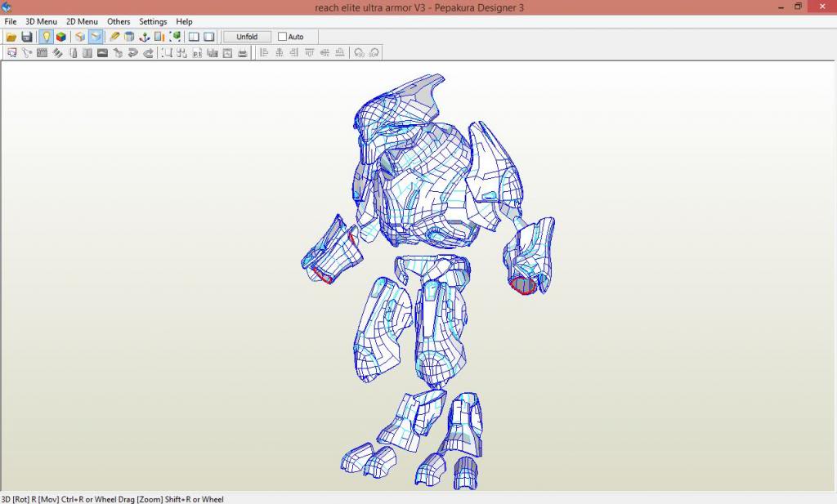Screen dimensions: 837x504
Task: Select the join/disjoin faces tool
Action: tap(27, 53)
